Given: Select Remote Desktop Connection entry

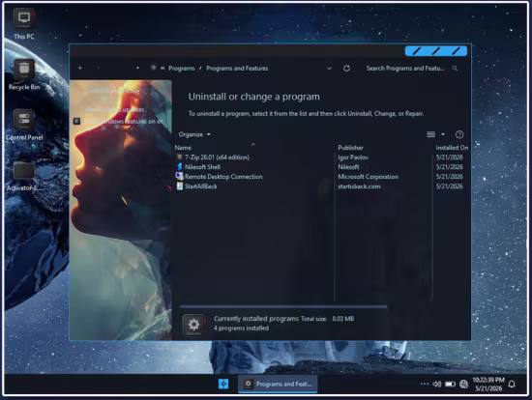Looking at the screenshot, I should coord(223,177).
